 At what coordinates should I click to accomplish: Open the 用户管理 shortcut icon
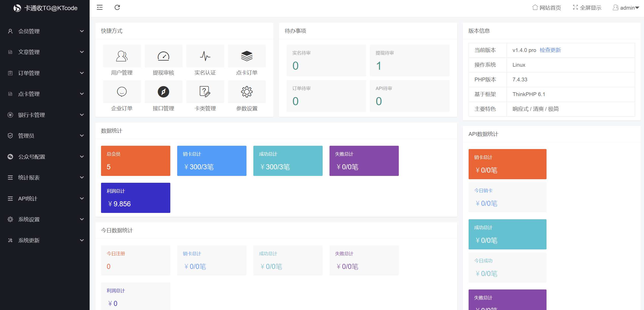122,56
